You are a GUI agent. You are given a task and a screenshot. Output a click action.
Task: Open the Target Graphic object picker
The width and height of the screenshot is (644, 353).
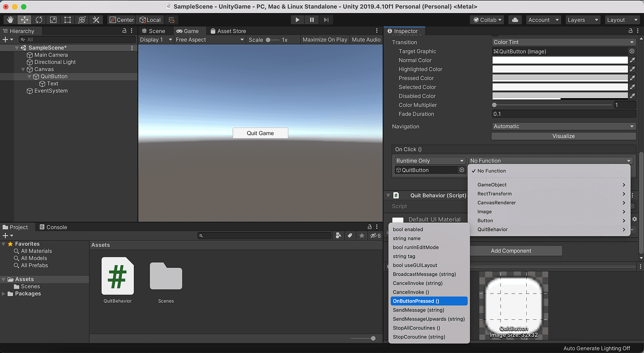pos(632,52)
